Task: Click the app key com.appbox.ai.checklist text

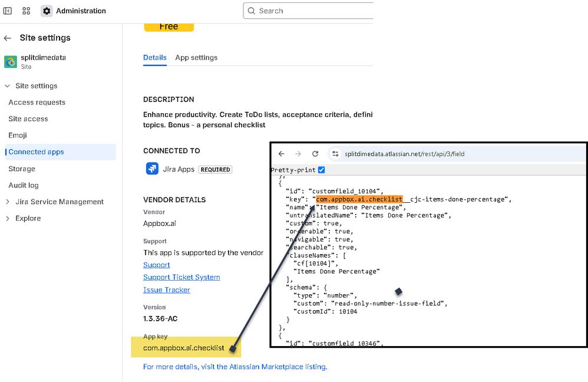Action: 184,348
